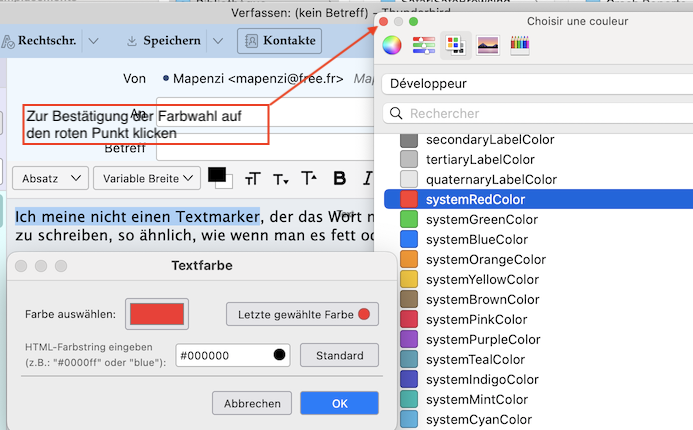Open the image palettes picker
The height and width of the screenshot is (430, 693).
coord(487,45)
